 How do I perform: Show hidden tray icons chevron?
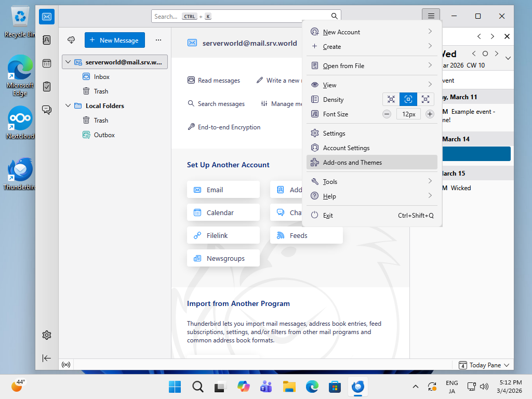[x=415, y=387]
